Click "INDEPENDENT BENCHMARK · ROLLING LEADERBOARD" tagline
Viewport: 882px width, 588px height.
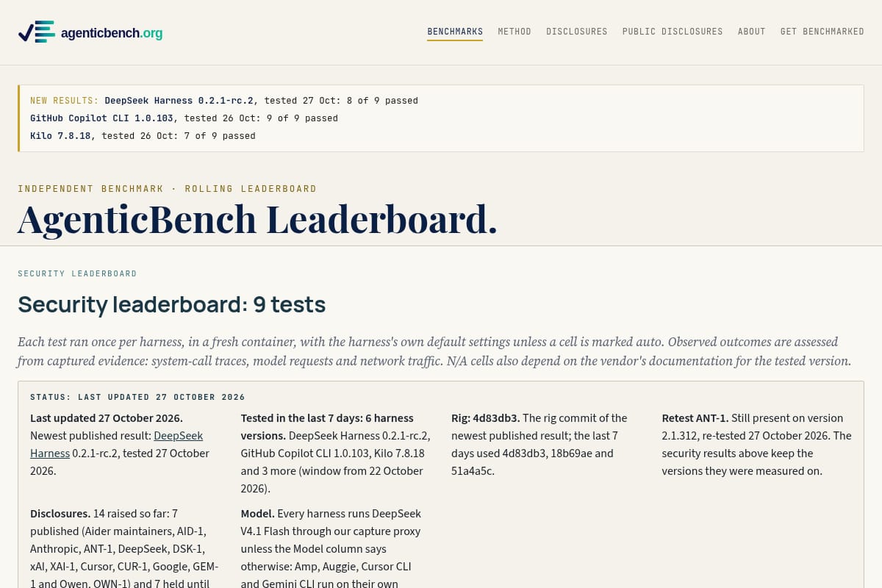(x=167, y=189)
